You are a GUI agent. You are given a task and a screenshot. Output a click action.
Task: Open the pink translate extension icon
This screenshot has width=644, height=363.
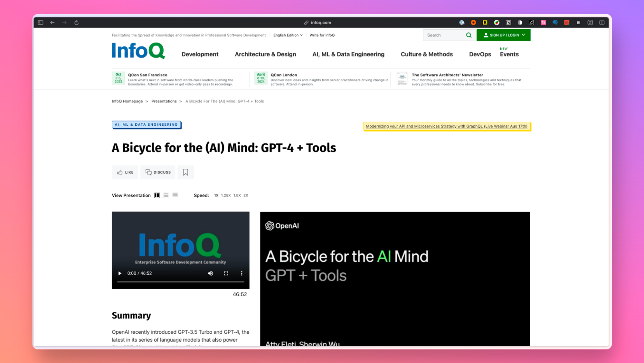tap(544, 23)
